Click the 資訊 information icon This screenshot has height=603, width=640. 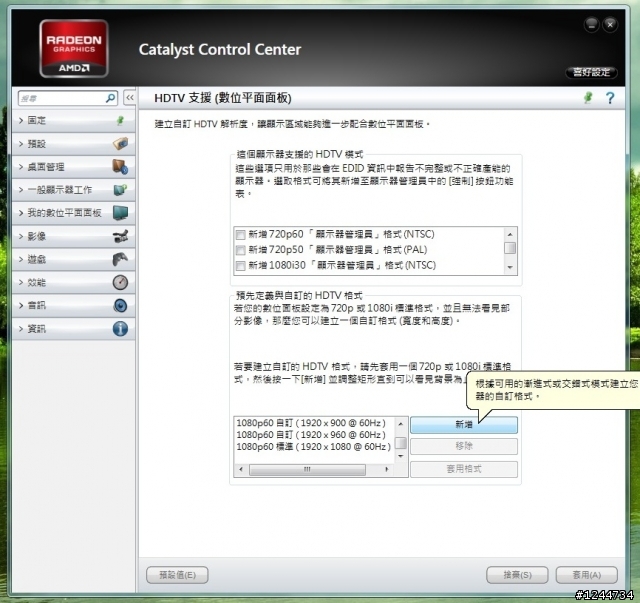(x=120, y=329)
